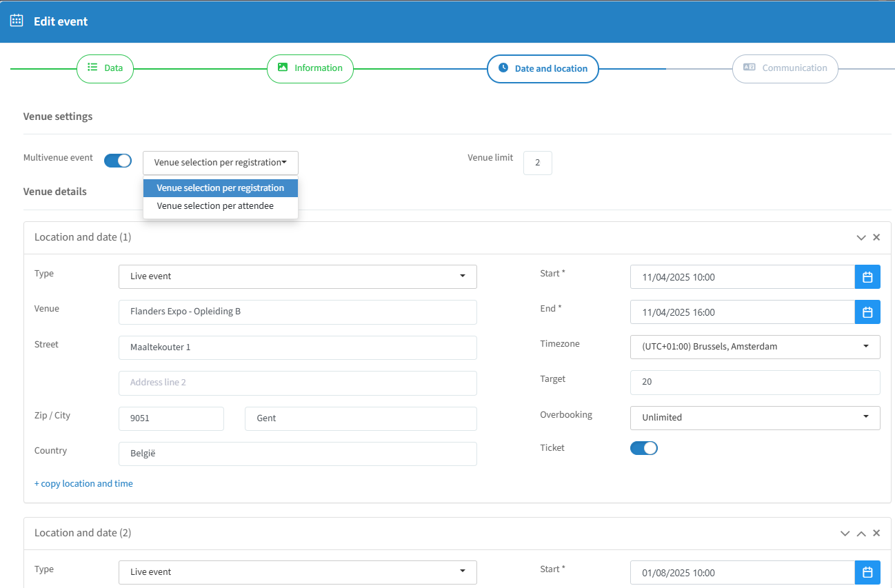Open the date picker for End 11/04/2025 16:00
895x588 pixels.
[867, 312]
